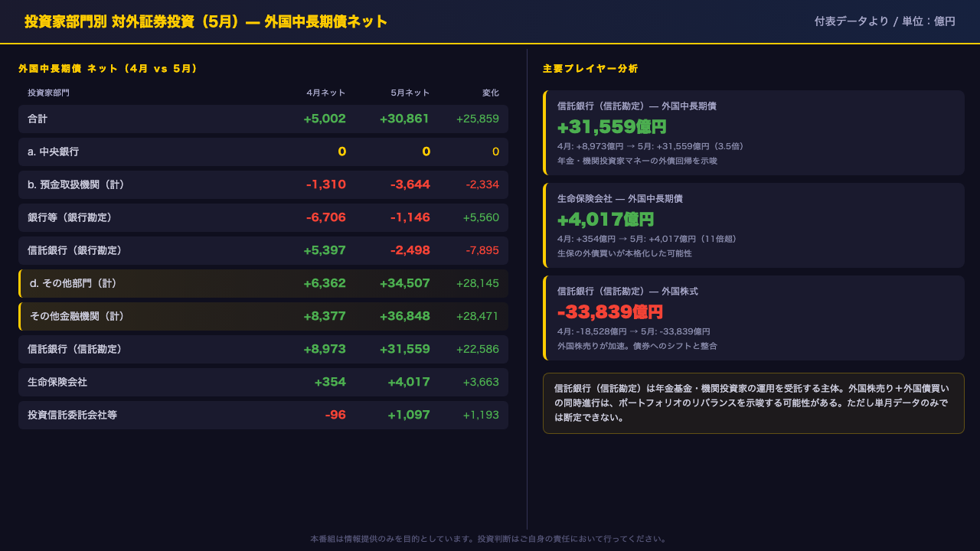
Task: Click the その他金融機関(計) row label
Action: (x=77, y=317)
